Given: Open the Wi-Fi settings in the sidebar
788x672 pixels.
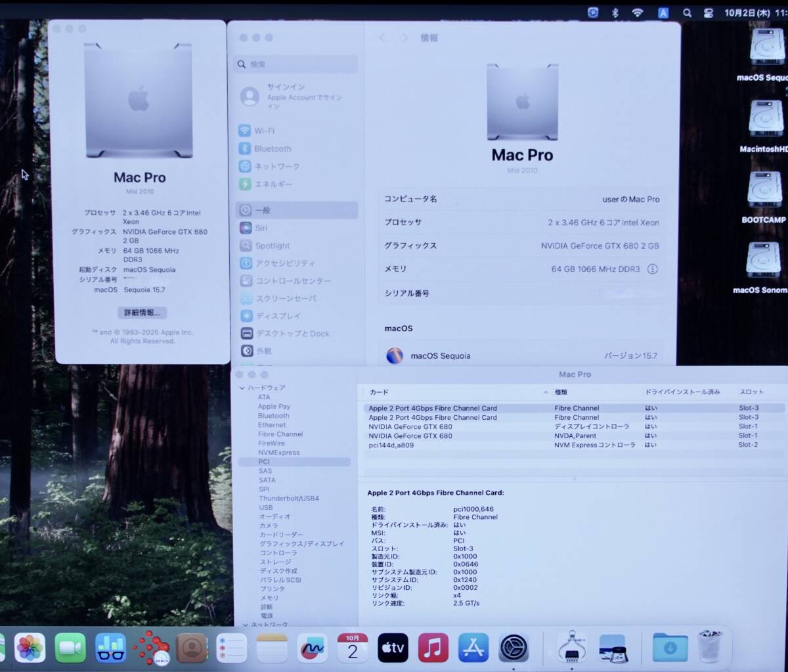Looking at the screenshot, I should 265,131.
